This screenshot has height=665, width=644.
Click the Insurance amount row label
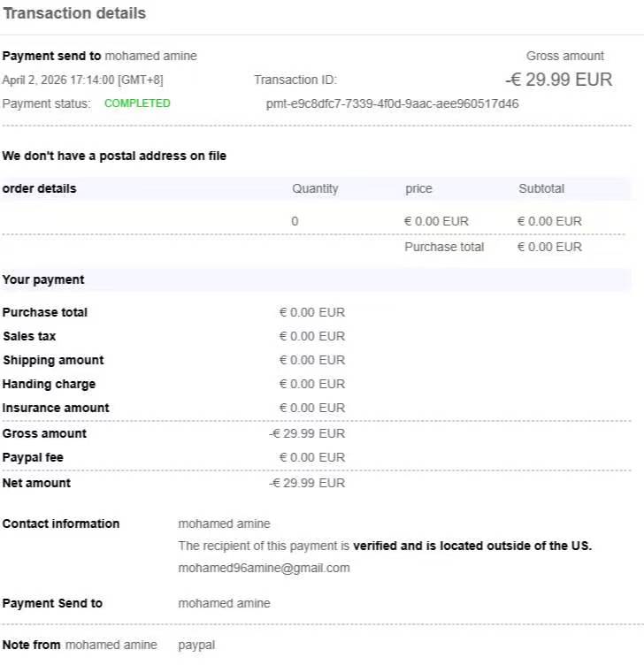tap(56, 408)
